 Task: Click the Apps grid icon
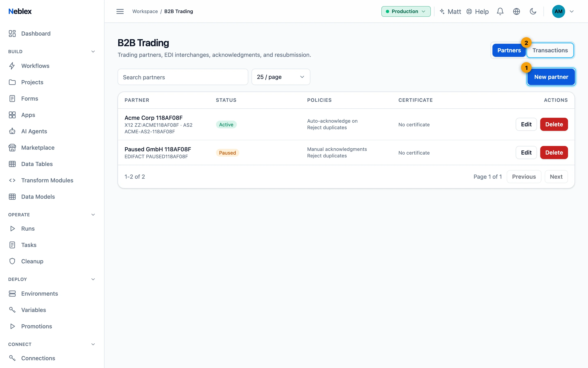(12, 115)
